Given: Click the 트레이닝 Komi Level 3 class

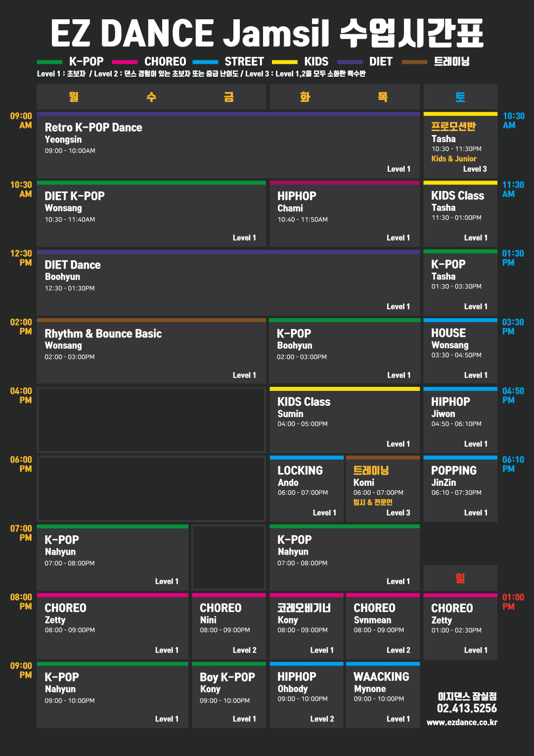Looking at the screenshot, I should click(383, 489).
